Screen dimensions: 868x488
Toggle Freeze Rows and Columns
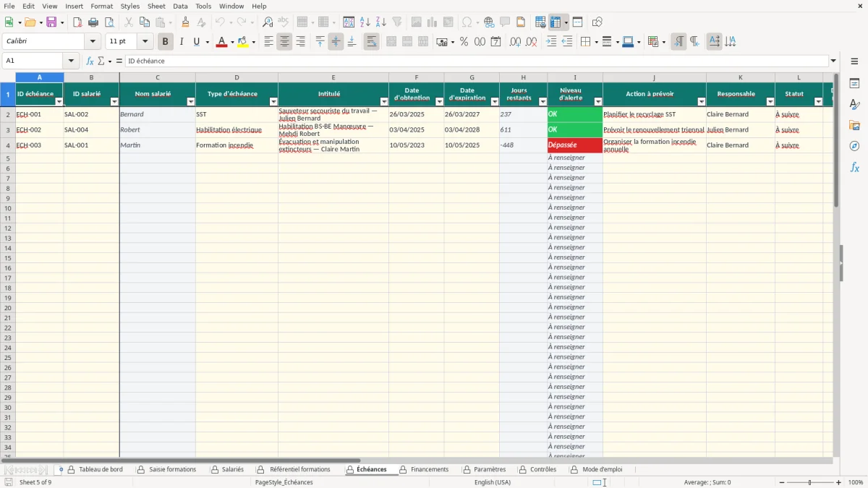[556, 22]
